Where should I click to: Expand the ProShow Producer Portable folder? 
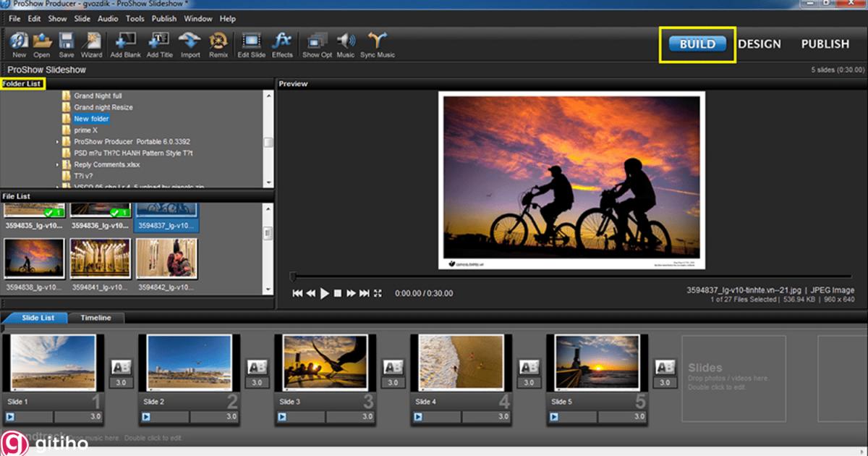(x=58, y=142)
